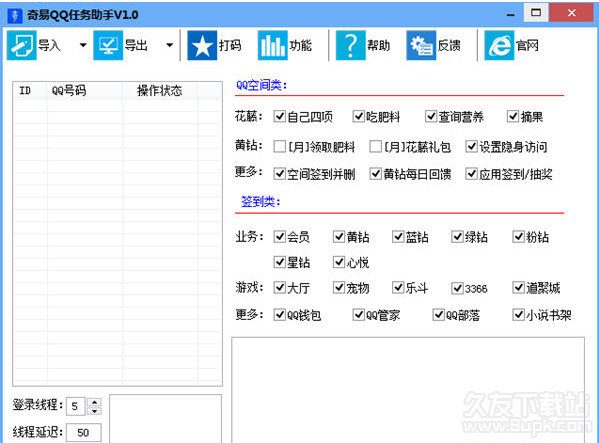The width and height of the screenshot is (599, 443).
Task: Enable [月]花藤礼包 checkbox
Action: tap(376, 146)
